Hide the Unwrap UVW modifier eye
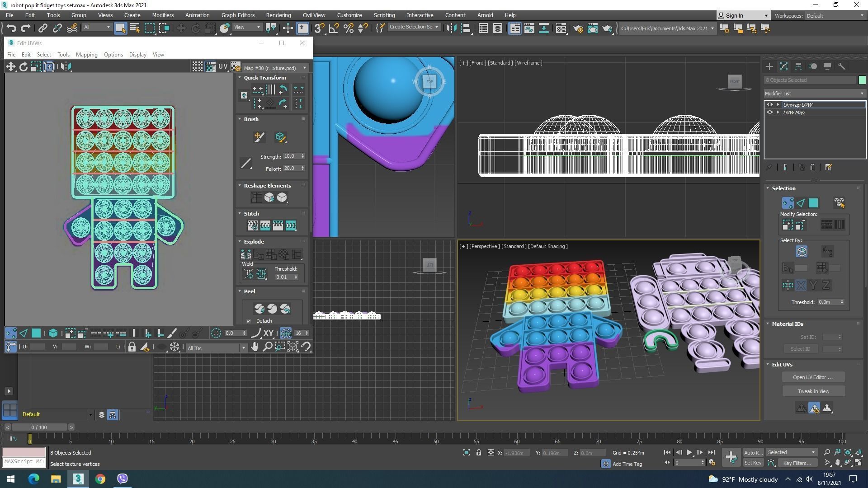 [769, 104]
